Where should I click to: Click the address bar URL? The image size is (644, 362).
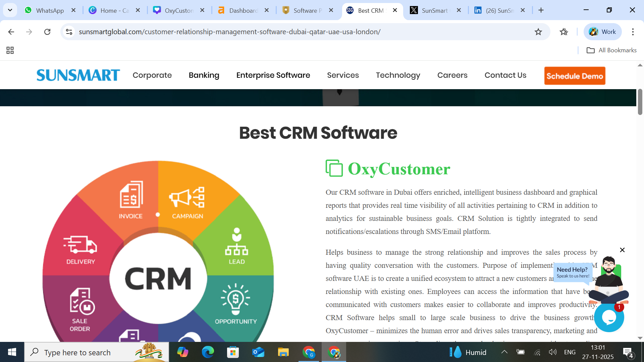coord(229,32)
